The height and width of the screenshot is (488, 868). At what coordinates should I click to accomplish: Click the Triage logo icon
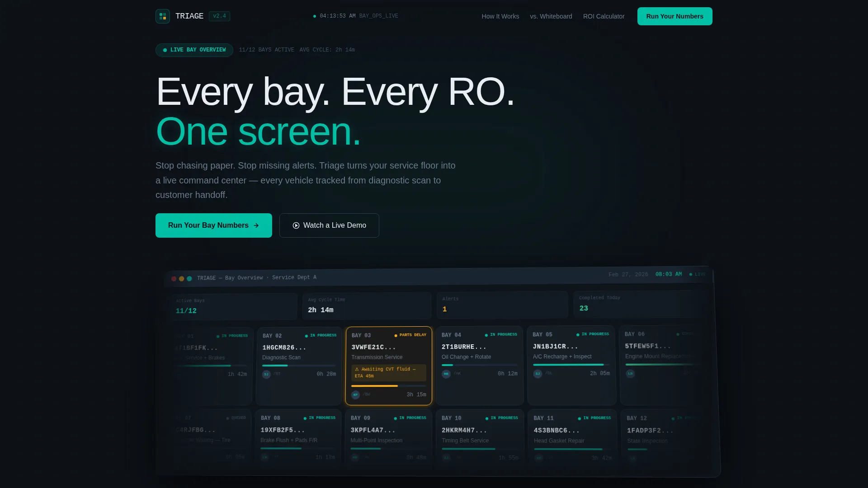pos(163,16)
